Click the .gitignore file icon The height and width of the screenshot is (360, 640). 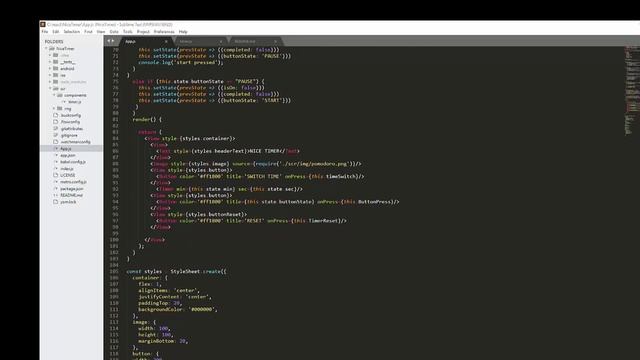56,135
